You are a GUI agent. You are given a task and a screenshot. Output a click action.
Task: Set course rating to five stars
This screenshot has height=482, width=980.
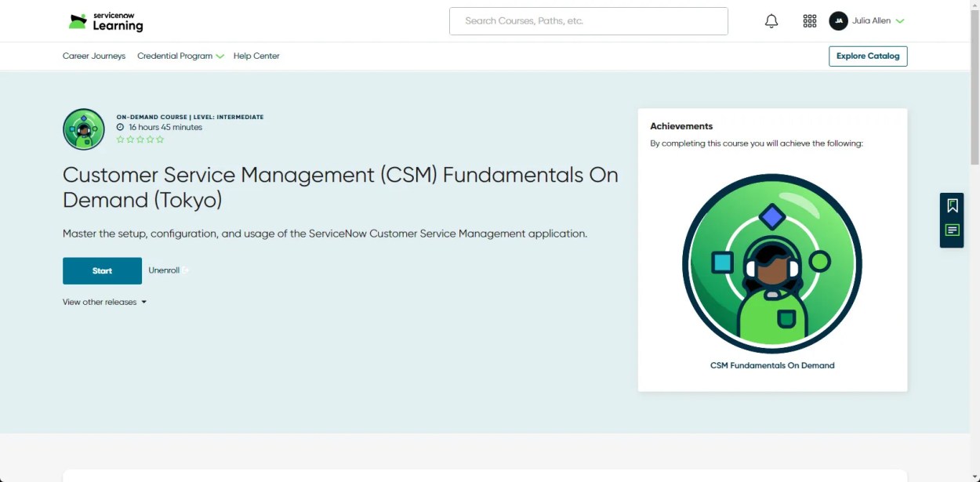161,140
